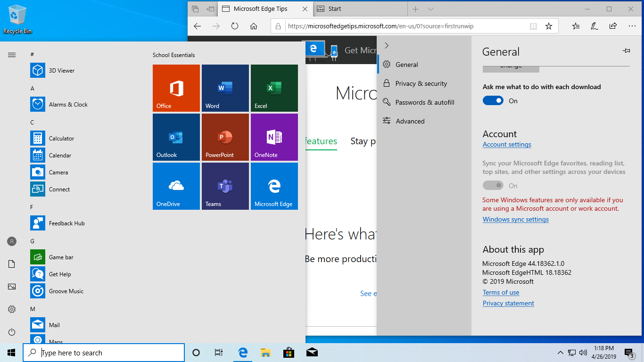This screenshot has width=644, height=362.
Task: Open the volume icon in system tray
Action: pos(583,353)
